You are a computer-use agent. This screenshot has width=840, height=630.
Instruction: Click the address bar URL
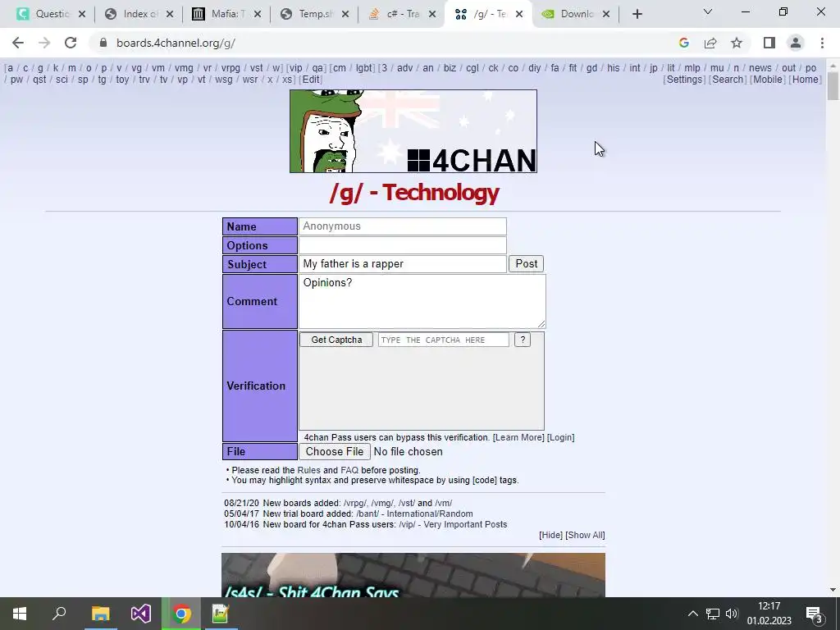coord(176,43)
